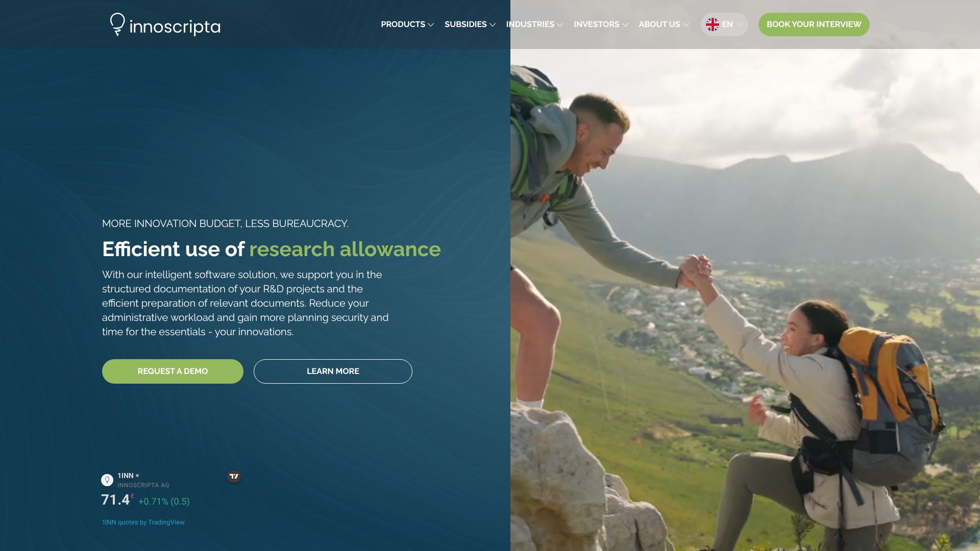This screenshot has height=551, width=980.
Task: Open the 1INN quotes by TradingView link
Action: point(143,522)
